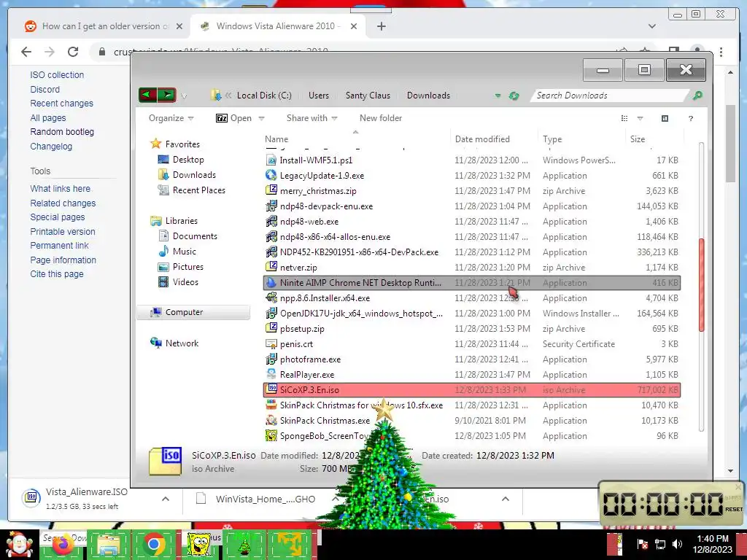
Task: Select the Install-WMF5.1.ps1 script icon
Action: coord(271,160)
